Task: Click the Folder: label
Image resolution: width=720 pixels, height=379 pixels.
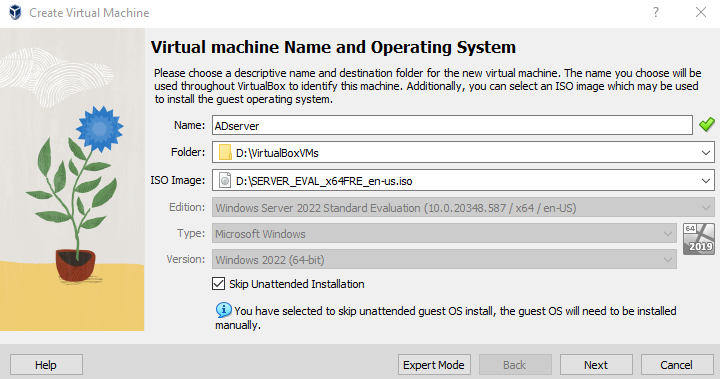Action: (188, 152)
